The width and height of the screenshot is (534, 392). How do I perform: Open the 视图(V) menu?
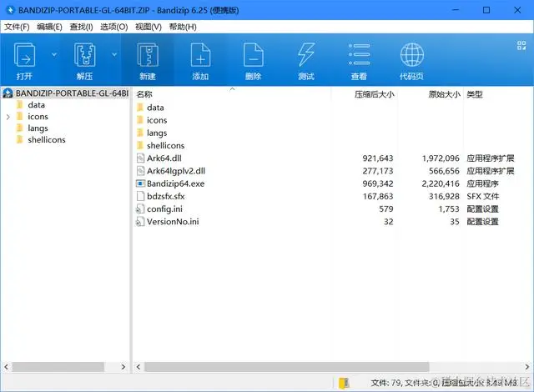point(149,27)
